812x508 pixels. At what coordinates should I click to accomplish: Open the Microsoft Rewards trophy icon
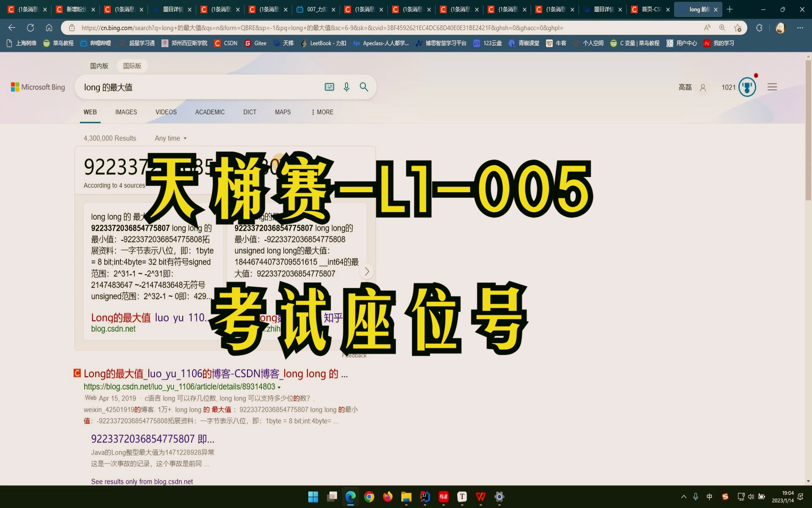[x=747, y=87]
